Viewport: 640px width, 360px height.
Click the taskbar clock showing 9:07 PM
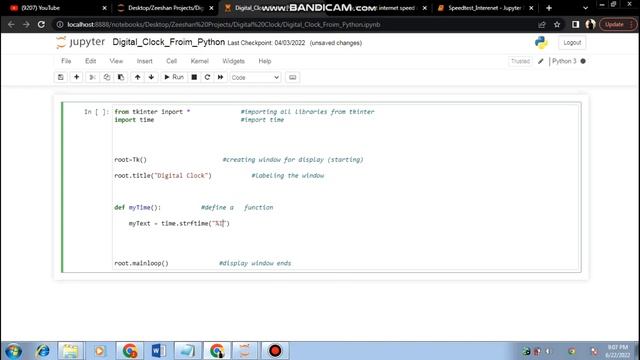coord(618,351)
